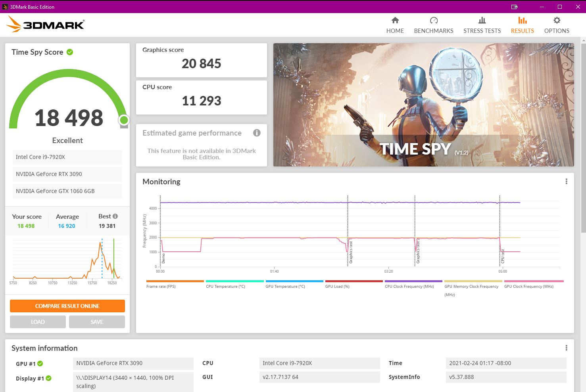586x392 pixels.
Task: Open the Benchmarks gauge icon
Action: 433,21
